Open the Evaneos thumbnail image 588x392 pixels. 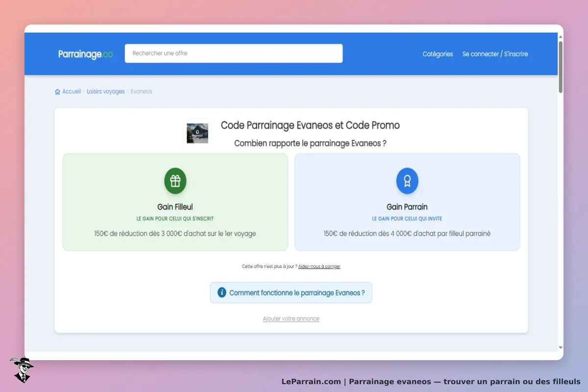click(197, 133)
